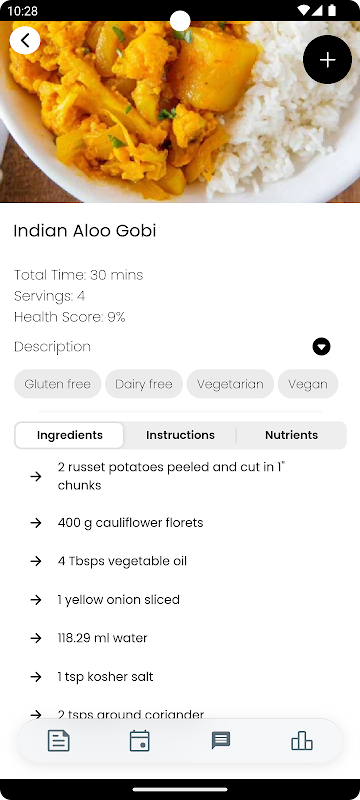Viewport: 360px width, 800px height.
Task: Add recipe with the plus button
Action: [x=327, y=60]
